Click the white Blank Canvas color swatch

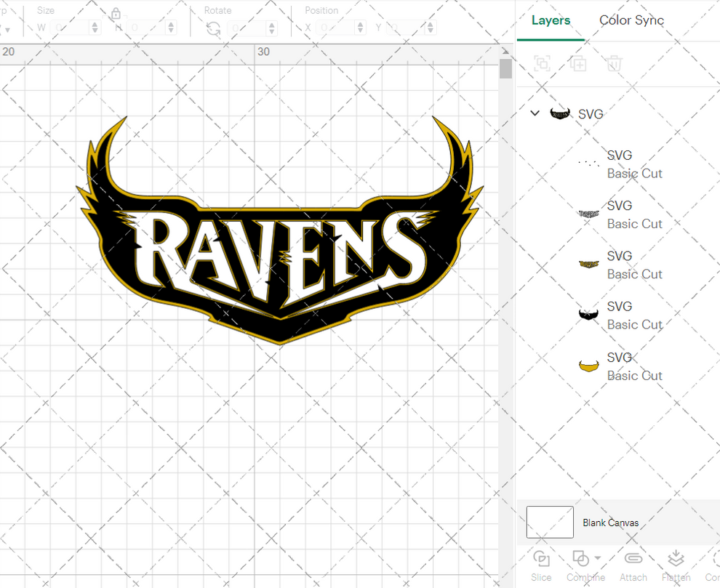tap(550, 522)
